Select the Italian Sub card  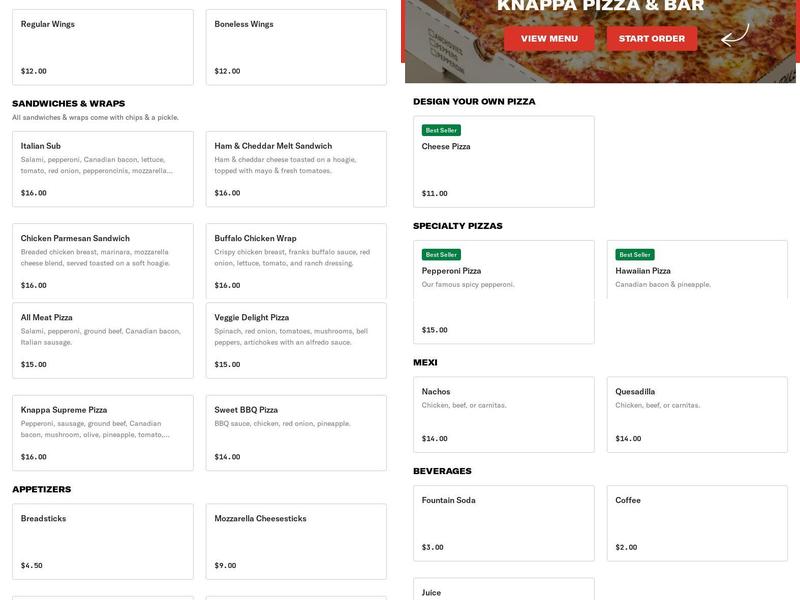coord(100,168)
